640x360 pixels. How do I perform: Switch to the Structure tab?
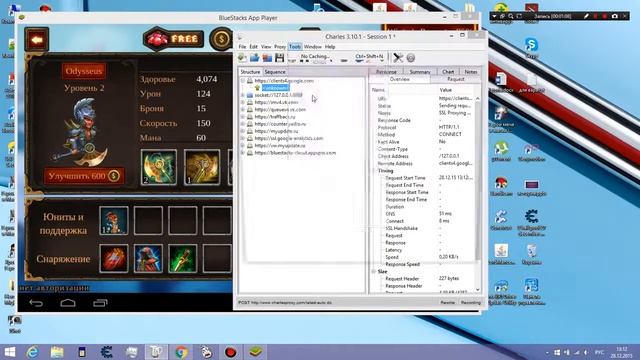coord(250,72)
